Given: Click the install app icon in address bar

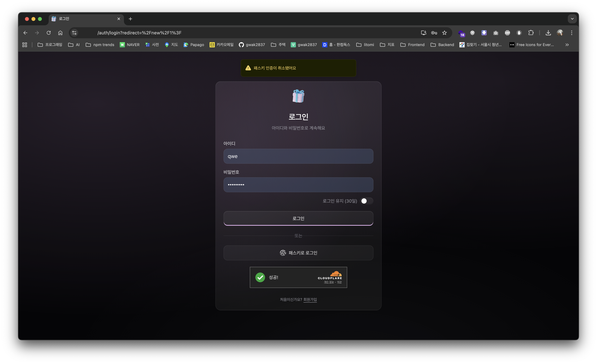Looking at the screenshot, I should pyautogui.click(x=424, y=33).
